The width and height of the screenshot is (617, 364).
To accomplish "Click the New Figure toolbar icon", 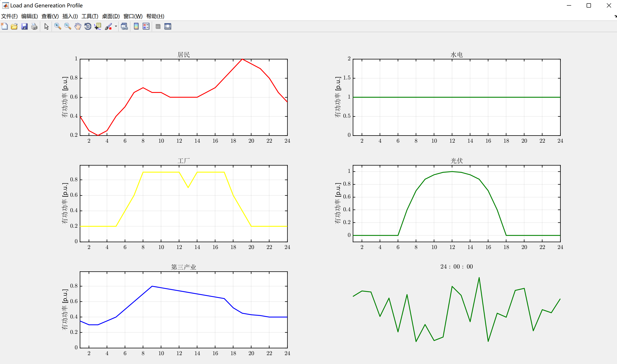I will pyautogui.click(x=4, y=26).
